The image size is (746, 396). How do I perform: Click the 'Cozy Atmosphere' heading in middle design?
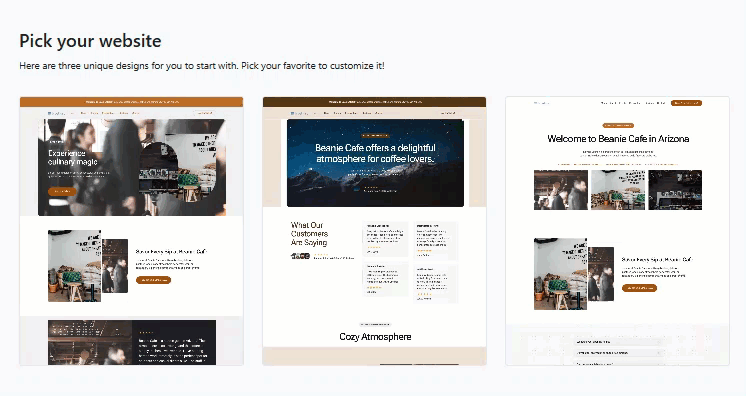[375, 337]
